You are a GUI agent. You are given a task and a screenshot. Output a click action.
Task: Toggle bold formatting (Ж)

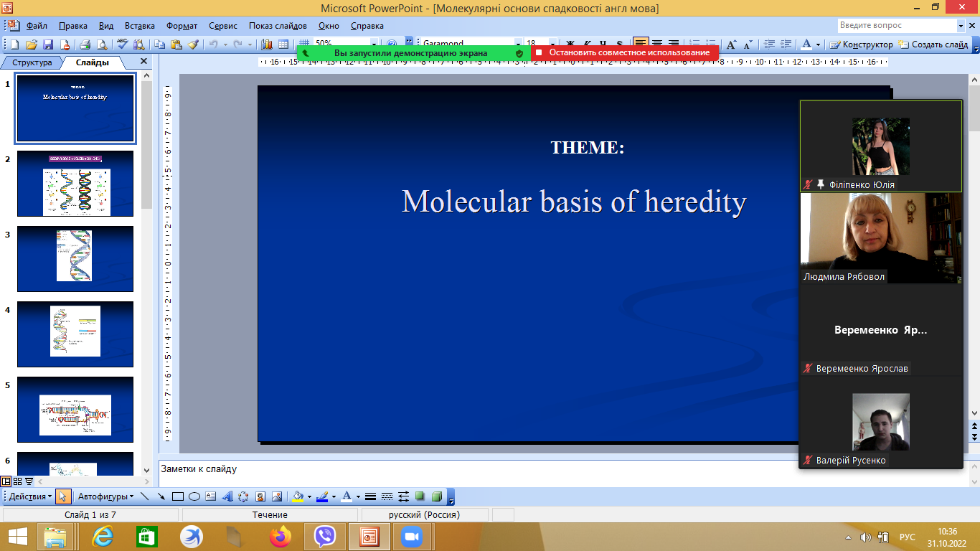point(571,44)
